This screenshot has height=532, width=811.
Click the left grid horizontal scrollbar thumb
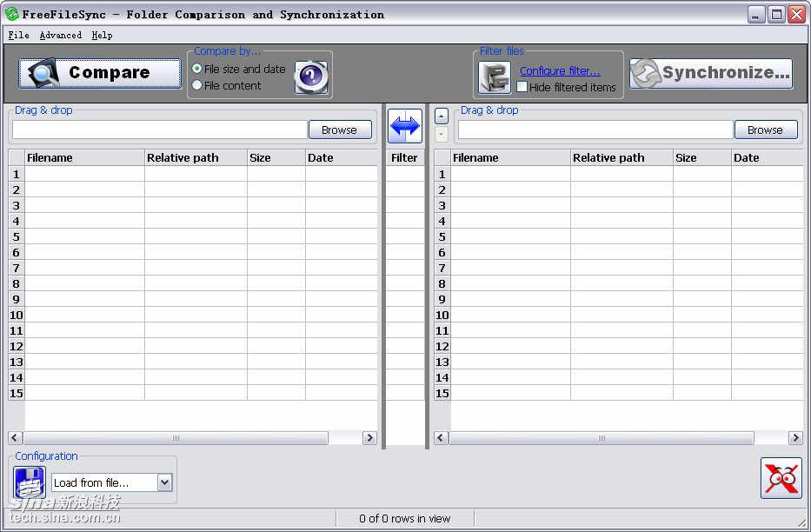point(176,438)
